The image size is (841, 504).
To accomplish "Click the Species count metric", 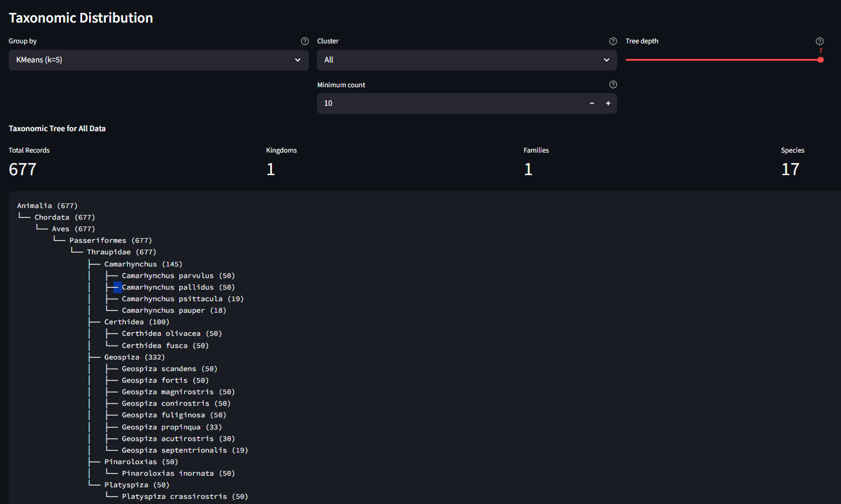I will (x=790, y=169).
